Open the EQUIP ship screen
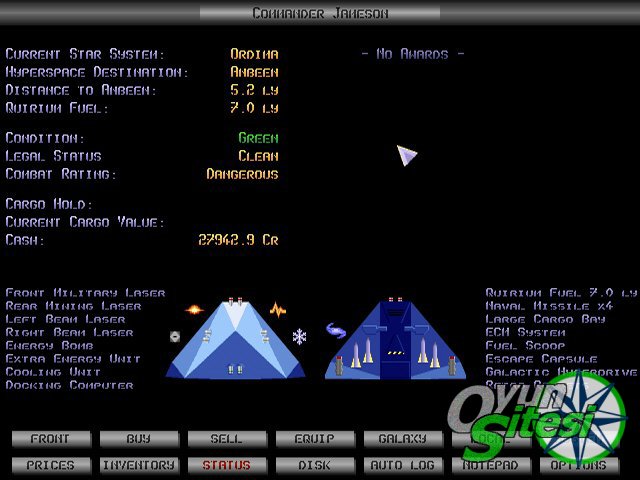This screenshot has height=480, width=640. pyautogui.click(x=315, y=439)
